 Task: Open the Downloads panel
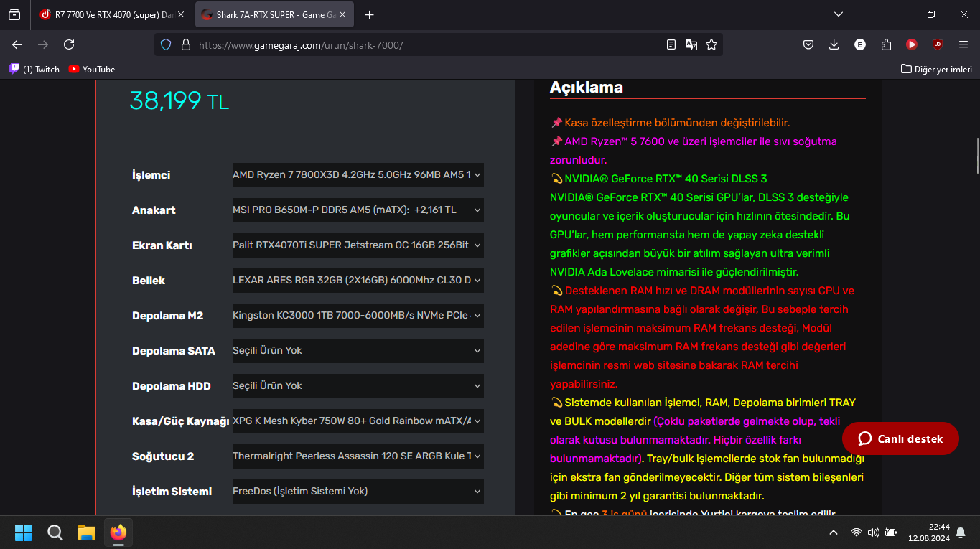coord(834,44)
